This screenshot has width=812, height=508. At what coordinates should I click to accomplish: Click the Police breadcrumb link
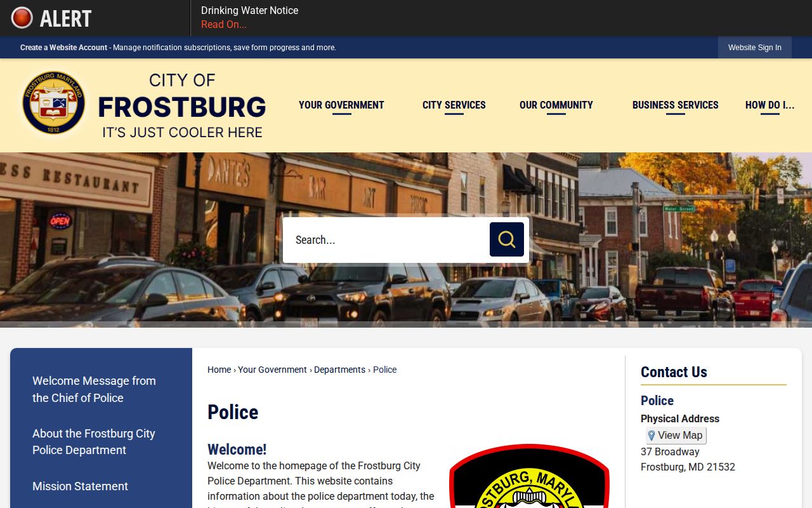tap(384, 370)
